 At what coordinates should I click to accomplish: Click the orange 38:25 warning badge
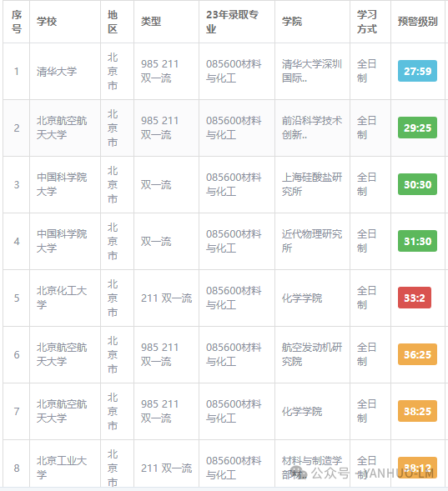point(417,411)
